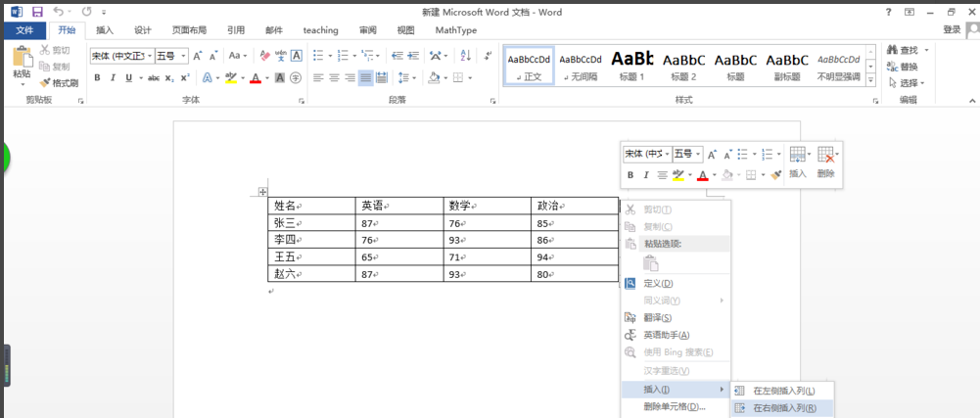Click the Format Painter (格式刷) button
The image size is (980, 418).
[60, 83]
